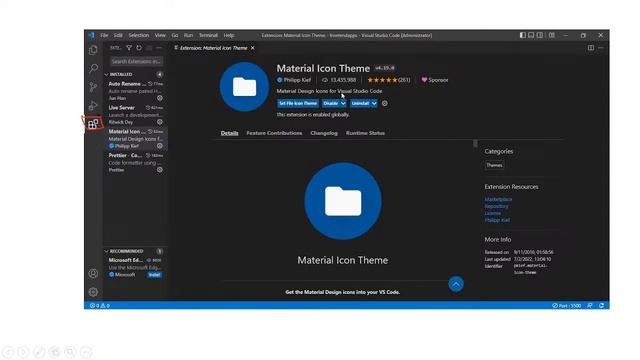Viewport: 640px width, 360px height.
Task: Collapse the Recommended extensions section
Action: click(x=107, y=251)
